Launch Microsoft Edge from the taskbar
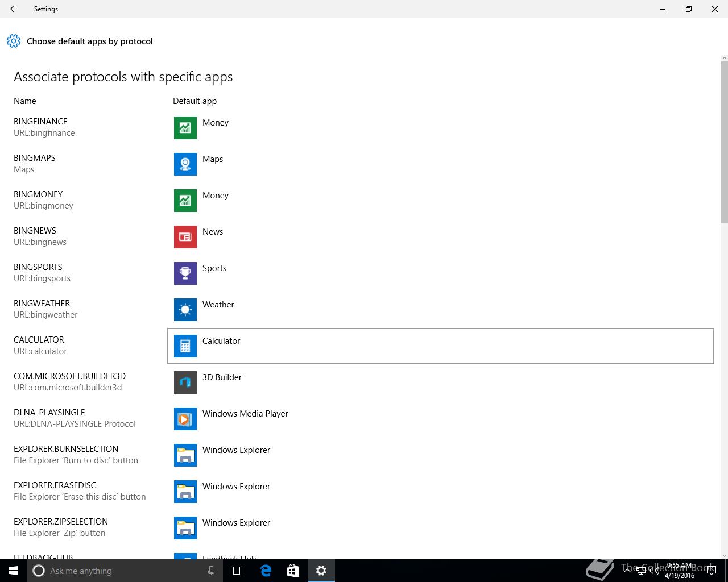The height and width of the screenshot is (582, 728). click(266, 571)
